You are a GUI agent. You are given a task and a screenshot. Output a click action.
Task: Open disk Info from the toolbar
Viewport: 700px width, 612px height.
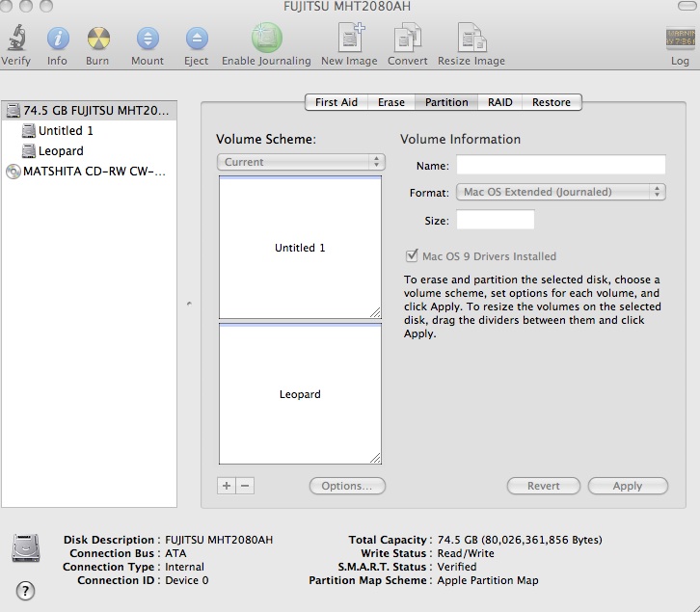click(x=58, y=39)
